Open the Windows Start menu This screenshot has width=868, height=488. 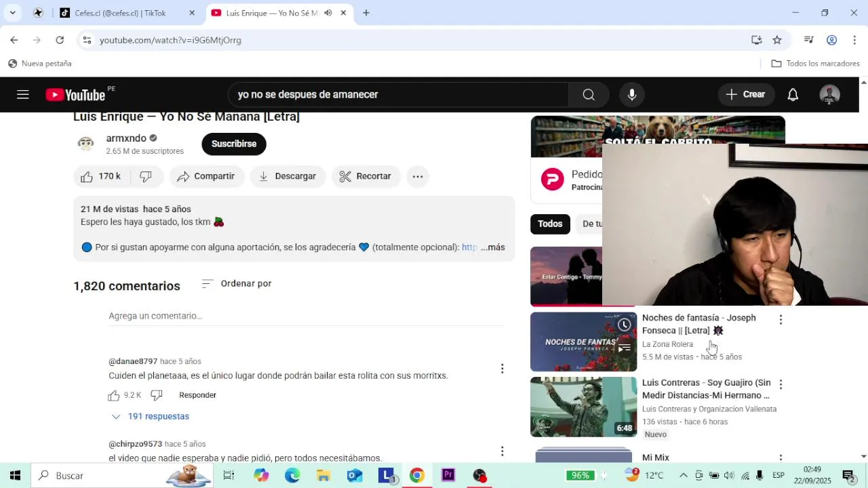tap(15, 476)
